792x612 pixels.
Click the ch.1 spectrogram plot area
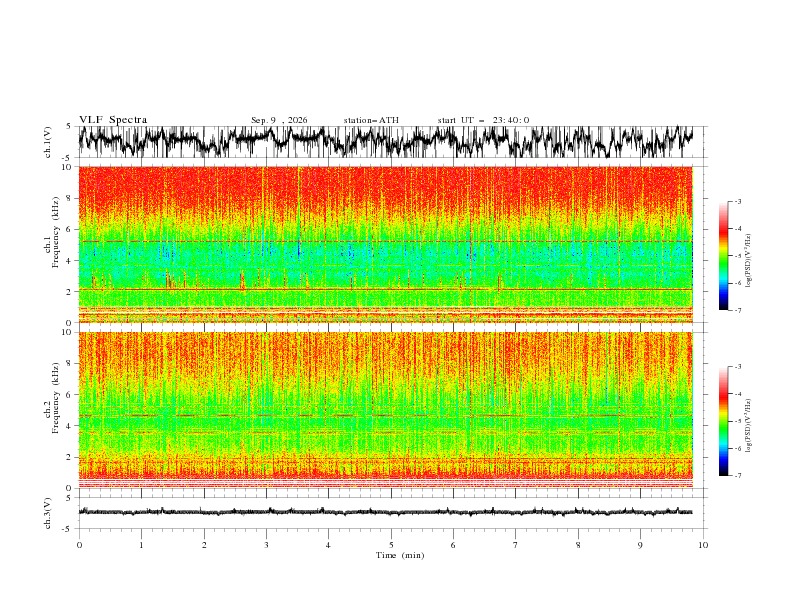coord(386,244)
